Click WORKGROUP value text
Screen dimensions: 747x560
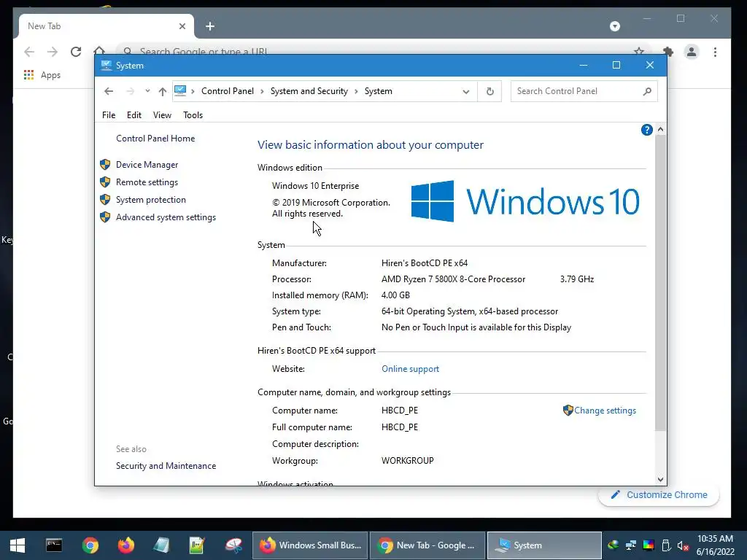point(407,461)
